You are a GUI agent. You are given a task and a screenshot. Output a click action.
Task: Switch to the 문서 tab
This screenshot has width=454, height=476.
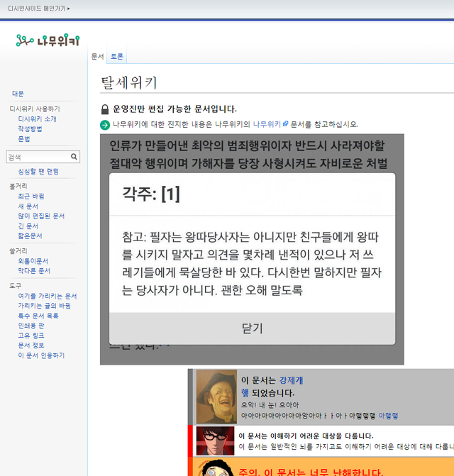click(97, 57)
